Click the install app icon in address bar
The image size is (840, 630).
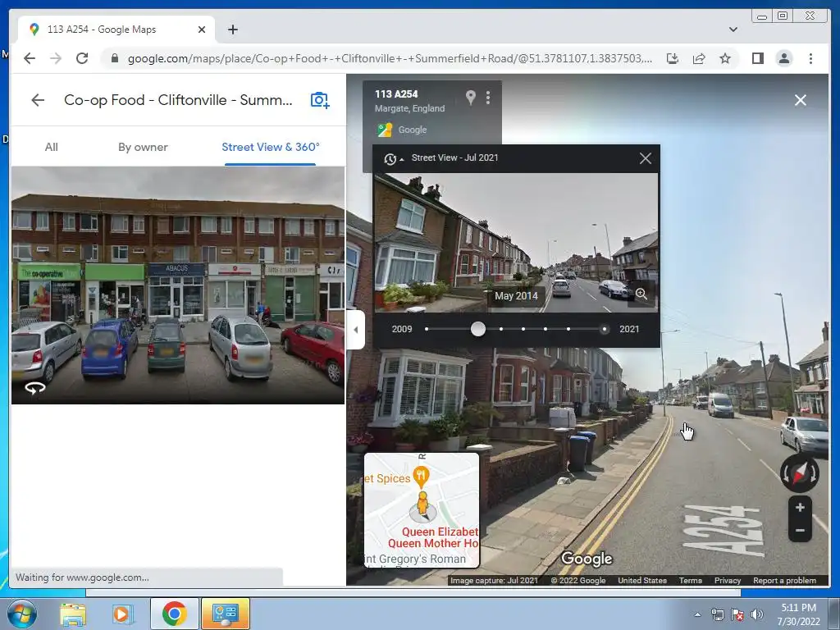click(x=673, y=58)
